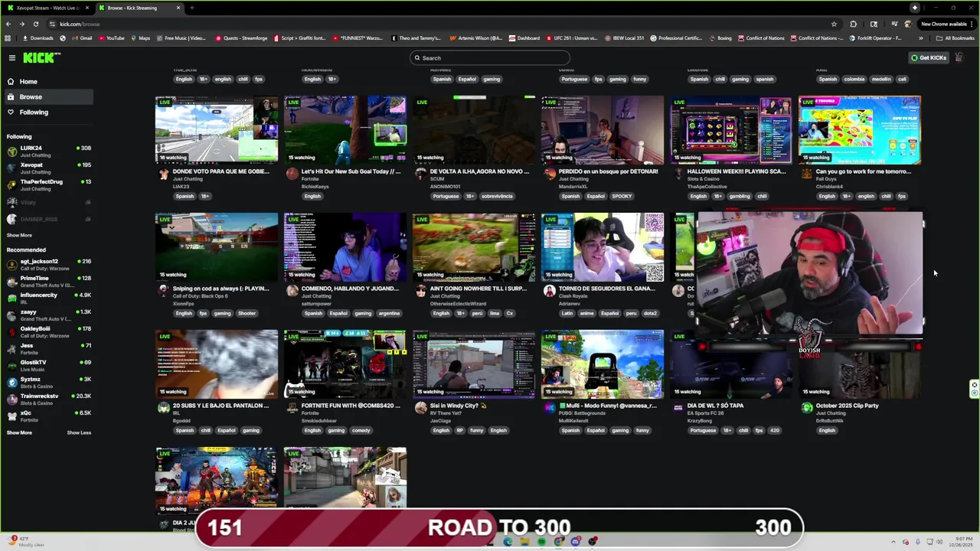This screenshot has height=551, width=980.
Task: Click OakleyBoiii avatar icon
Action: 12,331
